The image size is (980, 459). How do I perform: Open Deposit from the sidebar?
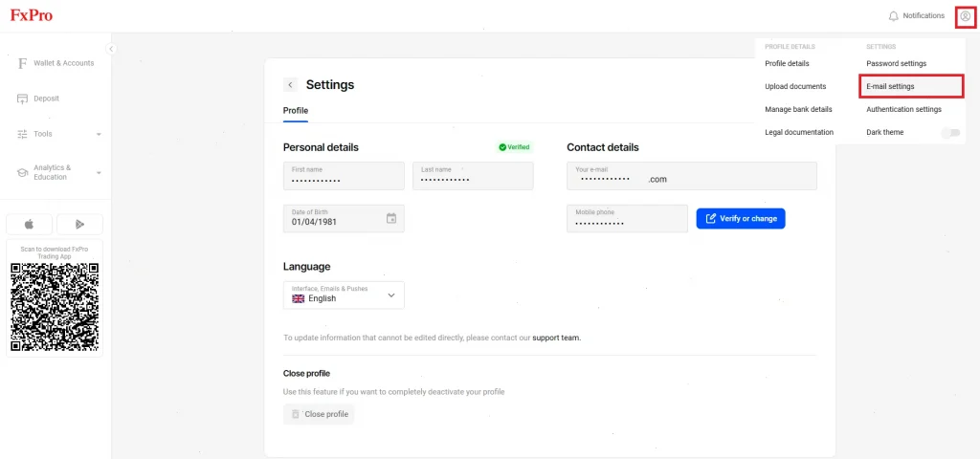pyautogui.click(x=46, y=98)
